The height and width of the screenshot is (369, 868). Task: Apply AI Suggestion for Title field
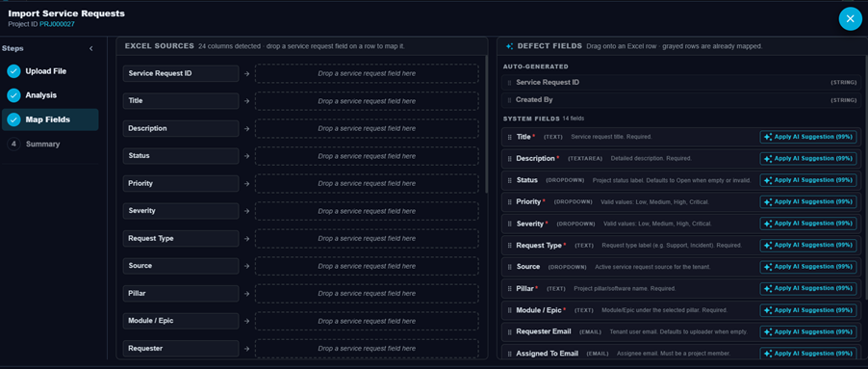pos(808,137)
